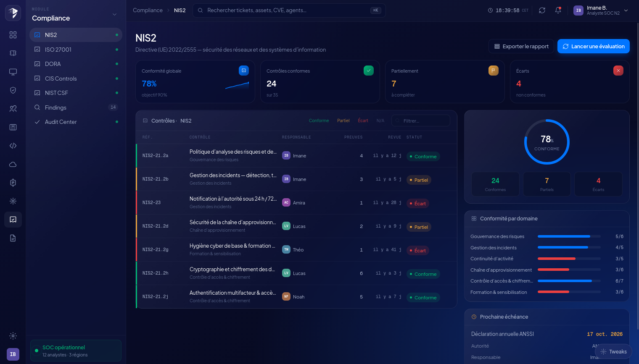This screenshot has width=639, height=364.
Task: Open the tickets icon in left rail
Action: click(x=13, y=53)
